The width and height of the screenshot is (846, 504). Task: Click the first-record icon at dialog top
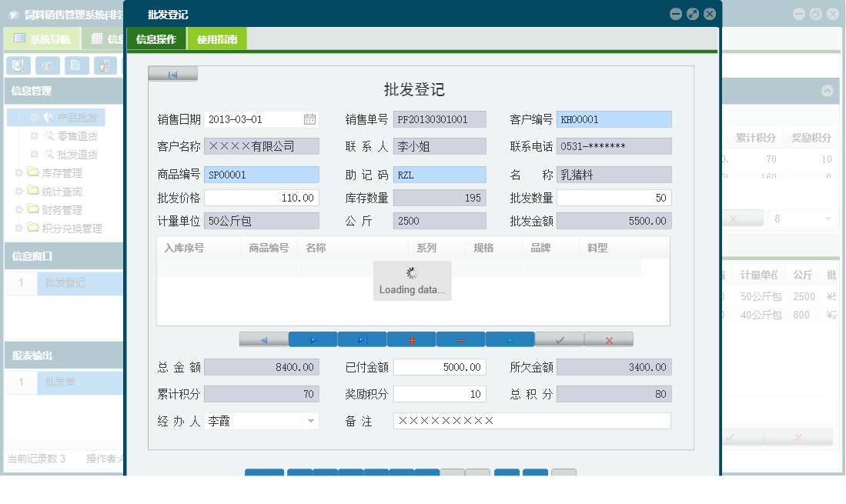pyautogui.click(x=172, y=73)
